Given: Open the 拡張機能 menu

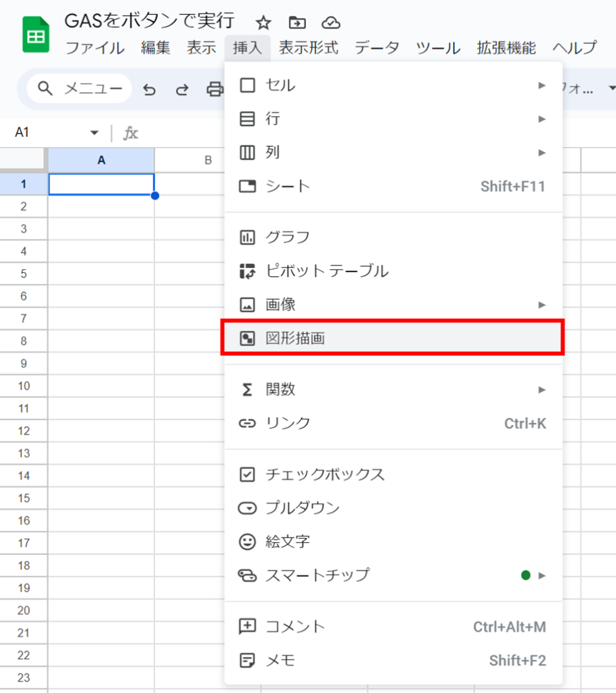Looking at the screenshot, I should [x=506, y=48].
